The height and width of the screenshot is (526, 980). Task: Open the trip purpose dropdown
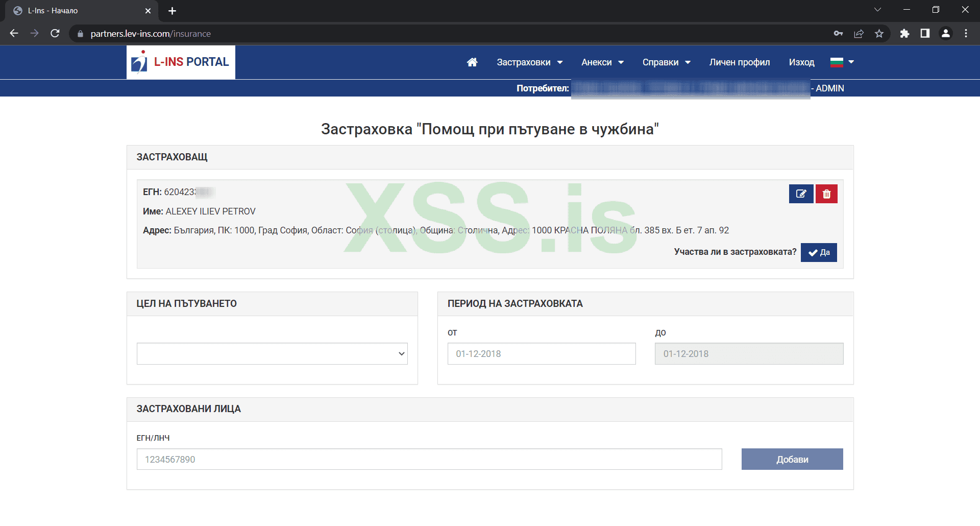272,353
